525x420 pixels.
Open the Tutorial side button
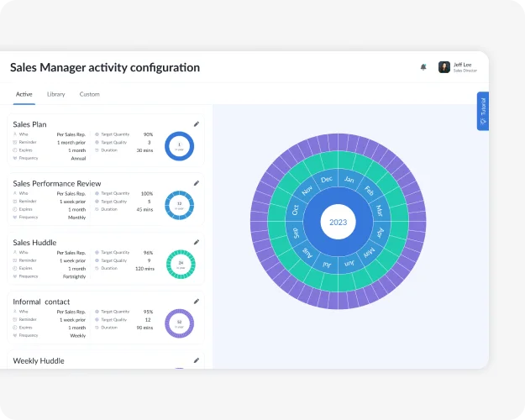coord(482,111)
